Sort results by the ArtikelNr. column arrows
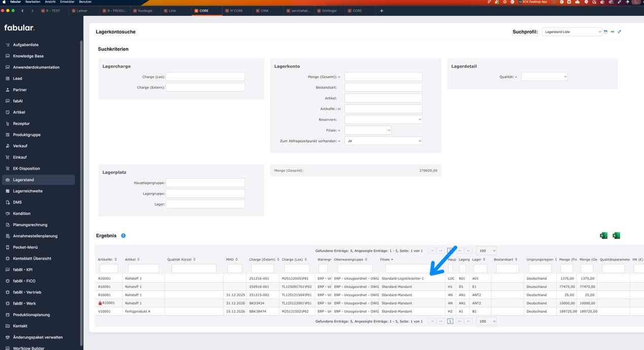Viewport: 644px width, 350px height. (x=116, y=260)
